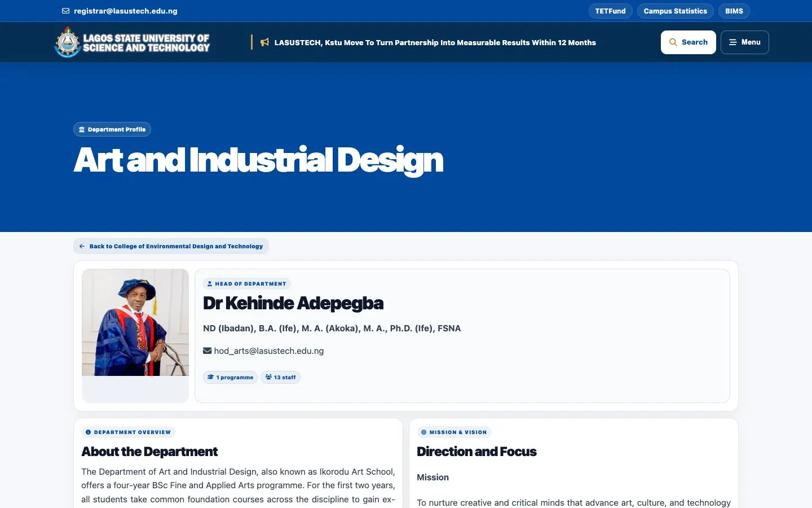Click the target icon in Mission & Vision label
Viewport: 812px width, 508px height.
tap(423, 432)
